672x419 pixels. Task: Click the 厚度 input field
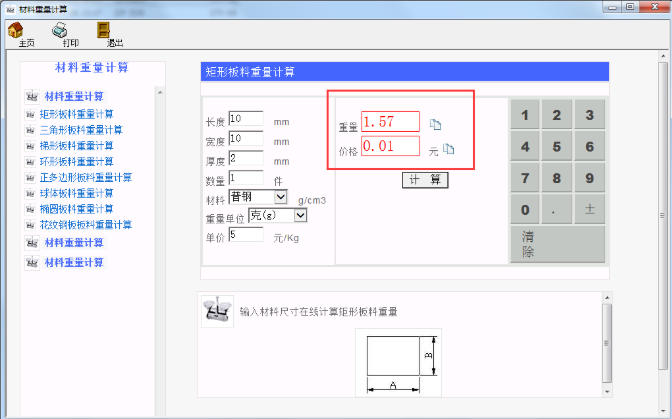pos(246,158)
